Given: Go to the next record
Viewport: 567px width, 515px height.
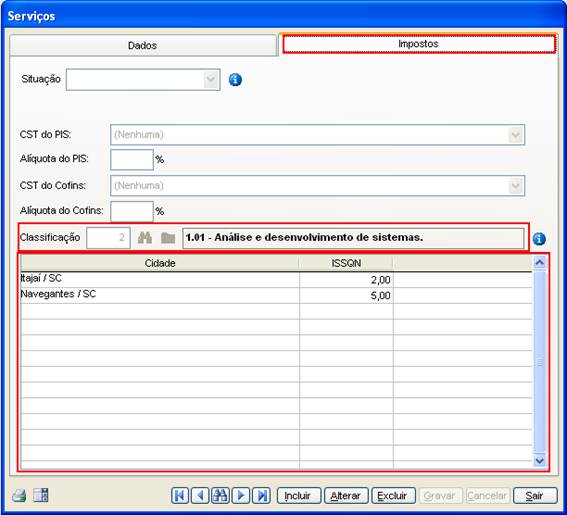Looking at the screenshot, I should pos(240,495).
